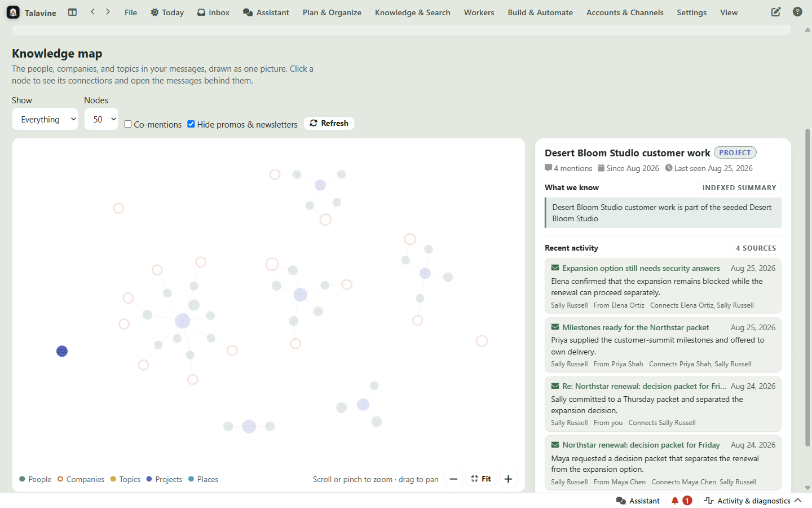Click the Talavine app logo icon

[13, 12]
